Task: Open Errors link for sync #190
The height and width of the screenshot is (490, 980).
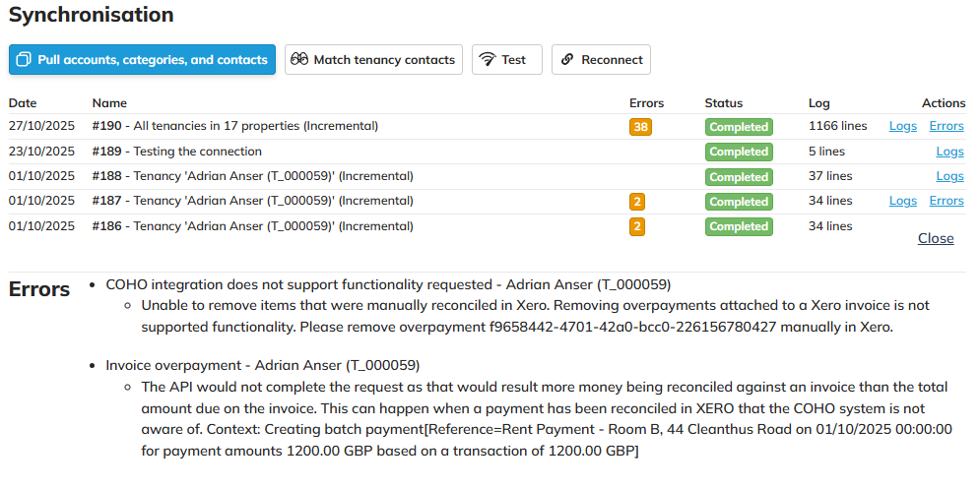Action: [x=947, y=126]
